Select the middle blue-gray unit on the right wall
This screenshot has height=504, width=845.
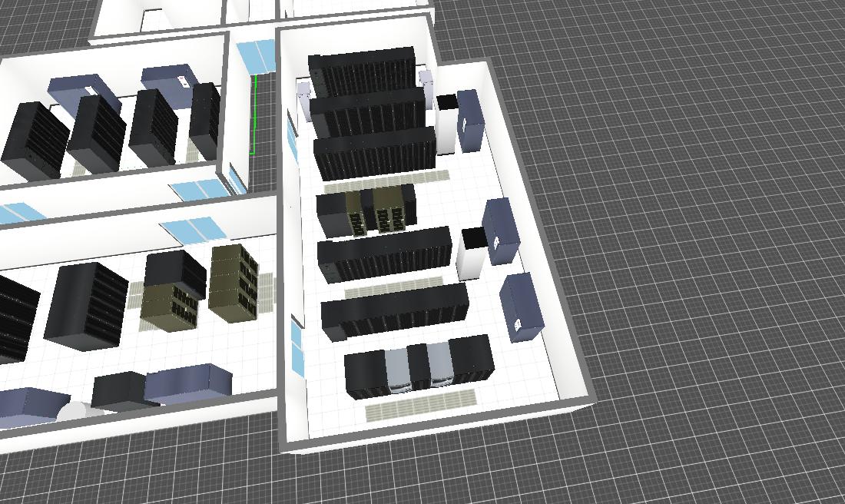[500, 230]
